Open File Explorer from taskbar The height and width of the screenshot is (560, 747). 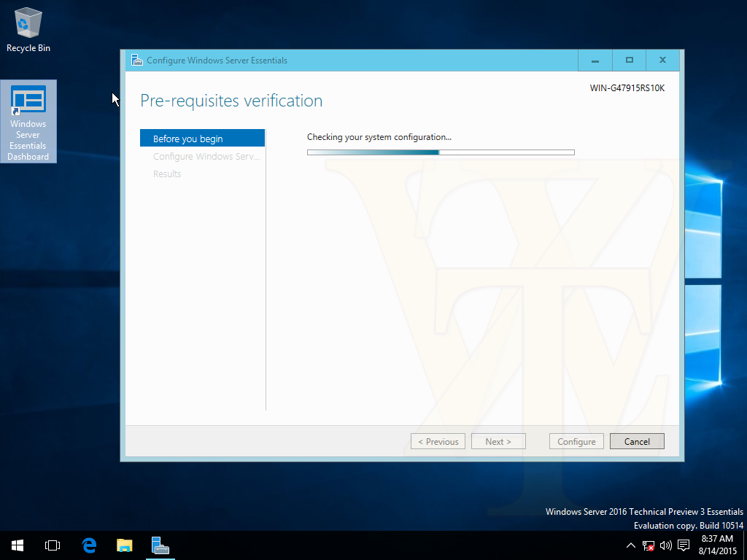tap(124, 545)
